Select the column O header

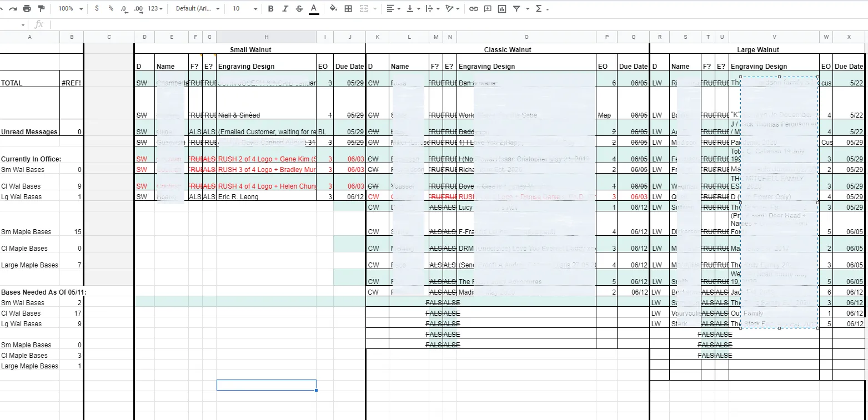pyautogui.click(x=526, y=37)
